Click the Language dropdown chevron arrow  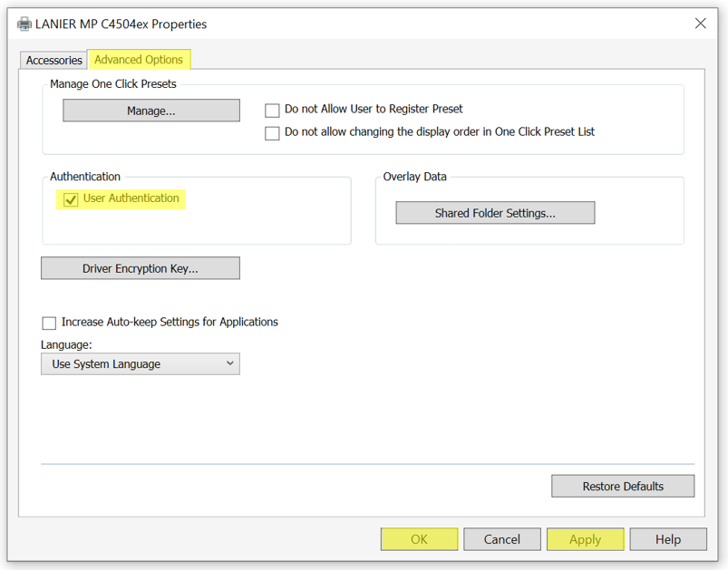click(x=229, y=363)
